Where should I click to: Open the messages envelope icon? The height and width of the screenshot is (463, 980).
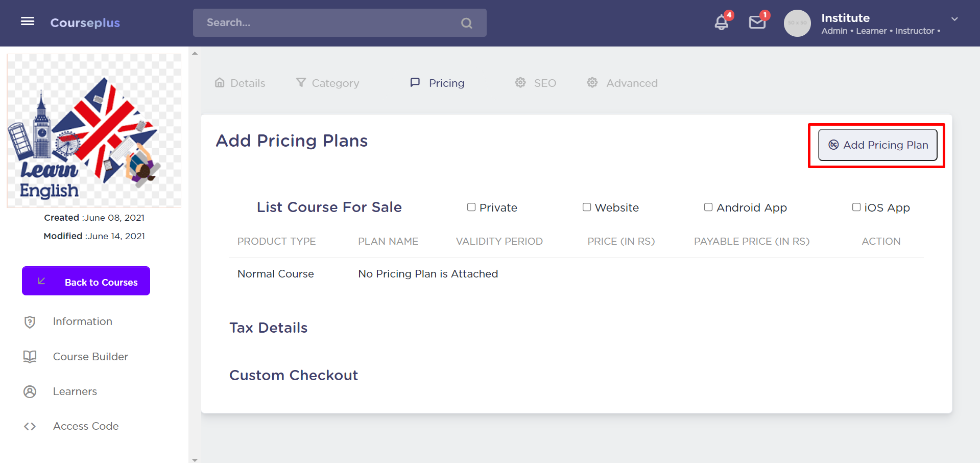pyautogui.click(x=757, y=22)
